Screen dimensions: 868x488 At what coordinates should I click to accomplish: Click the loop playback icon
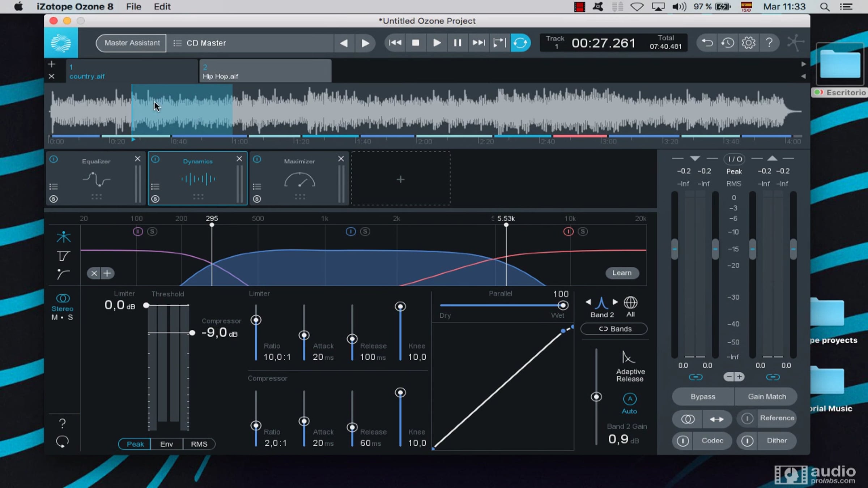520,43
